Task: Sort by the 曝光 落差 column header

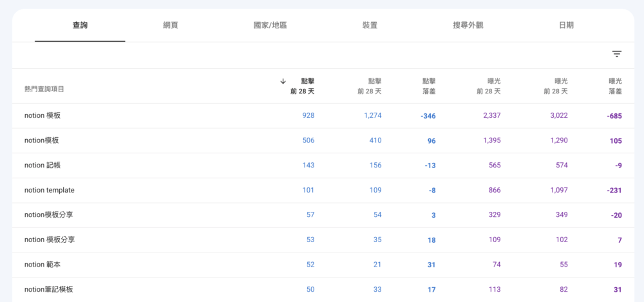Action: pos(614,86)
